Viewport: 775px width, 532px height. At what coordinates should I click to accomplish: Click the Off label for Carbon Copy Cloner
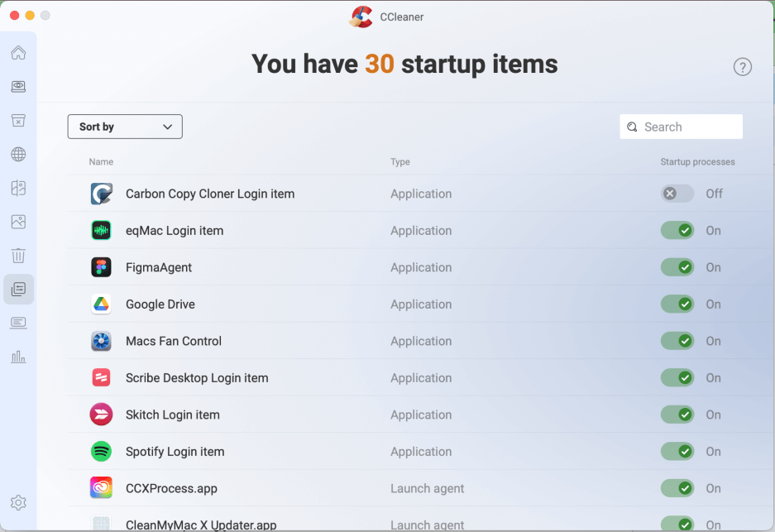tap(714, 194)
